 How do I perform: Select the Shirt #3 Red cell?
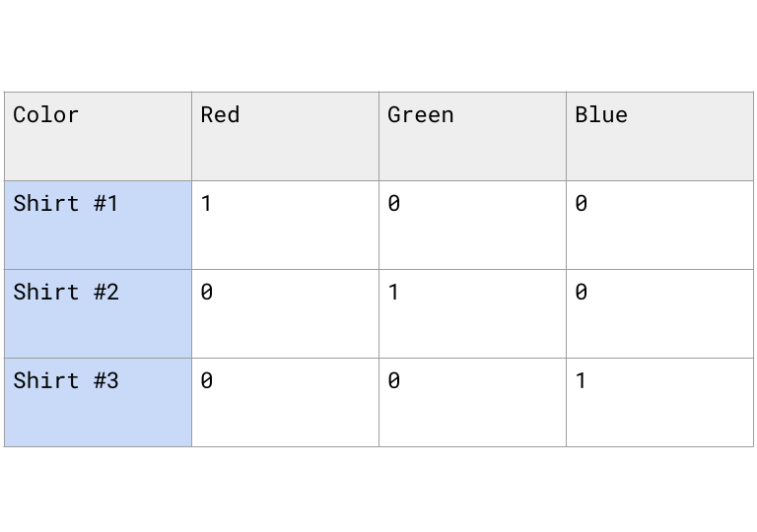(x=285, y=402)
